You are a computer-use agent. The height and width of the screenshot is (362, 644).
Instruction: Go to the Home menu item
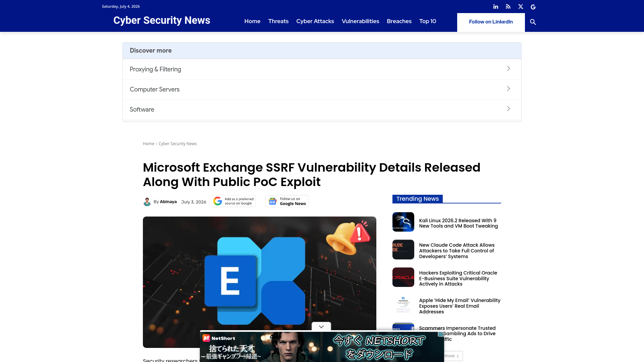click(252, 21)
